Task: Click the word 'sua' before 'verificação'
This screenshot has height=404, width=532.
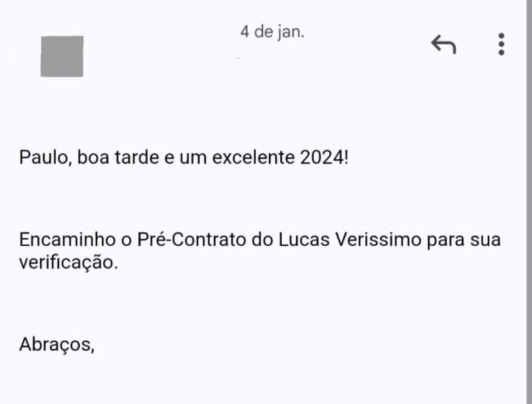Action: (x=489, y=239)
